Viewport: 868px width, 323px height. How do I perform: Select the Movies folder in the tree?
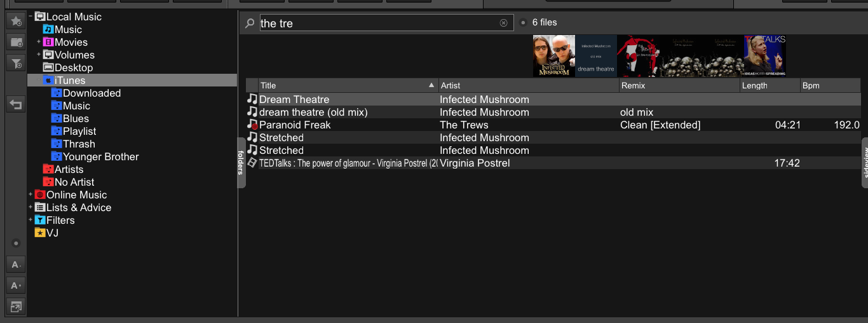coord(65,42)
